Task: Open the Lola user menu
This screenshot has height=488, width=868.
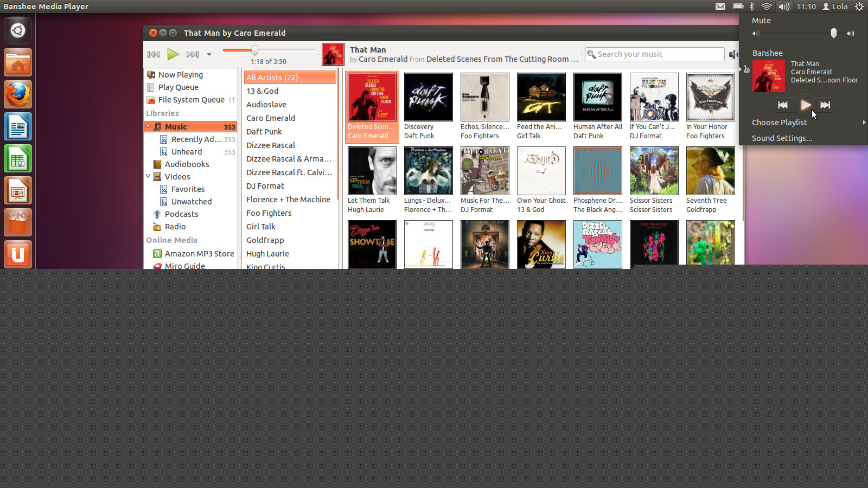Action: pos(835,7)
